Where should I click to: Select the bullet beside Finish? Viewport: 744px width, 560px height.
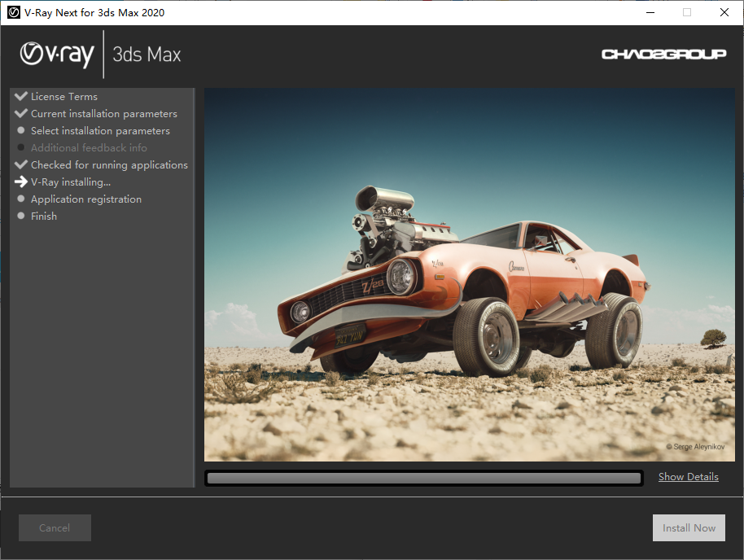coord(20,215)
